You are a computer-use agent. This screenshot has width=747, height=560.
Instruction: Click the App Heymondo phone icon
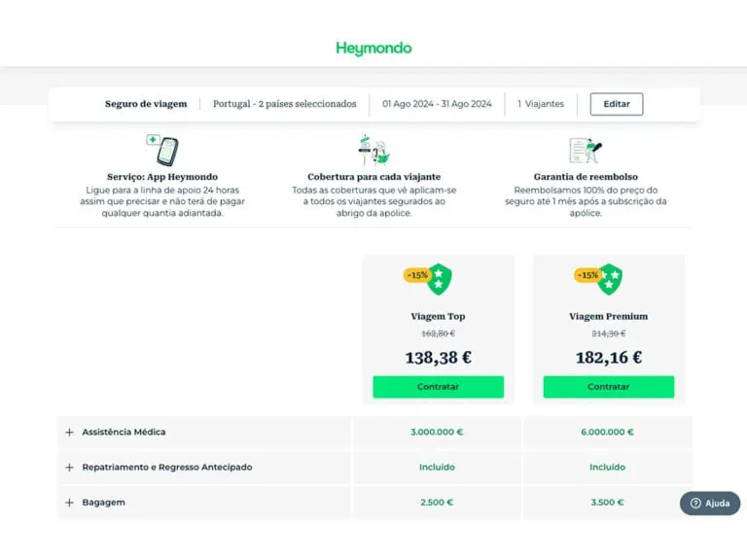162,150
